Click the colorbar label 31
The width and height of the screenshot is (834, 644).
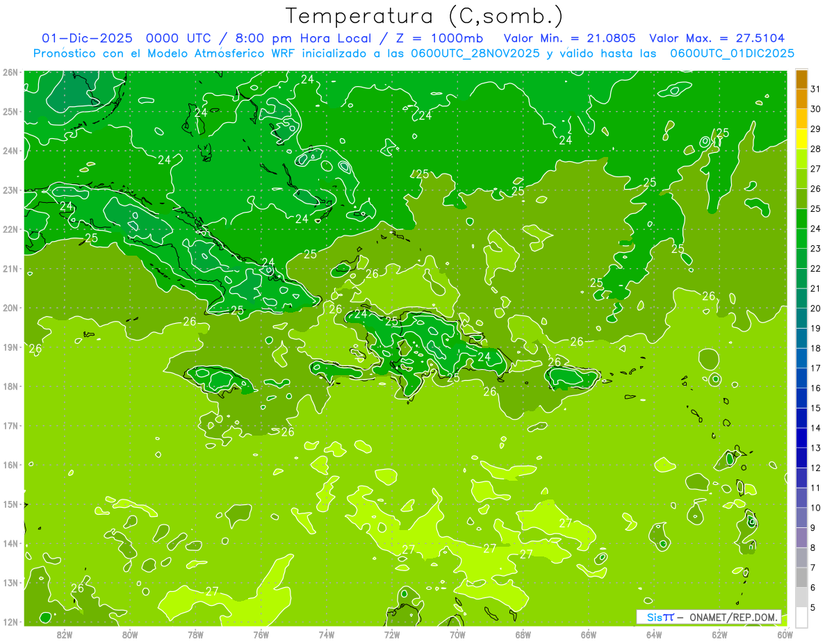(815, 90)
